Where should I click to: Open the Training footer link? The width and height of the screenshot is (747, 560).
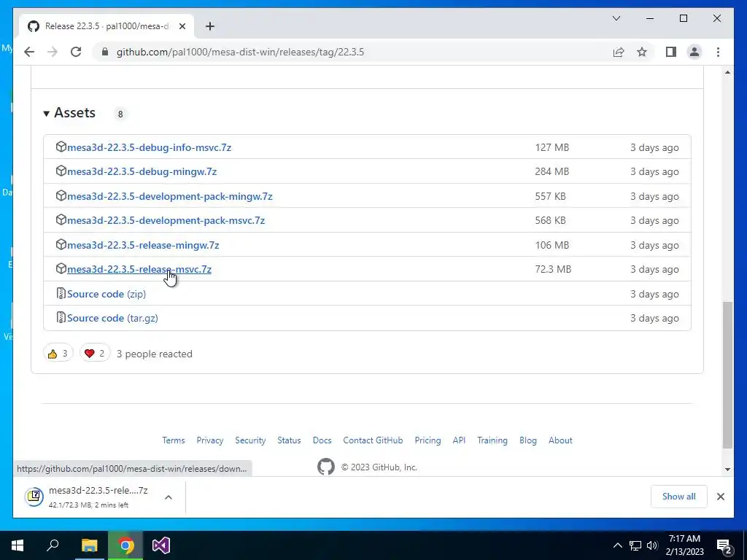[x=492, y=440]
